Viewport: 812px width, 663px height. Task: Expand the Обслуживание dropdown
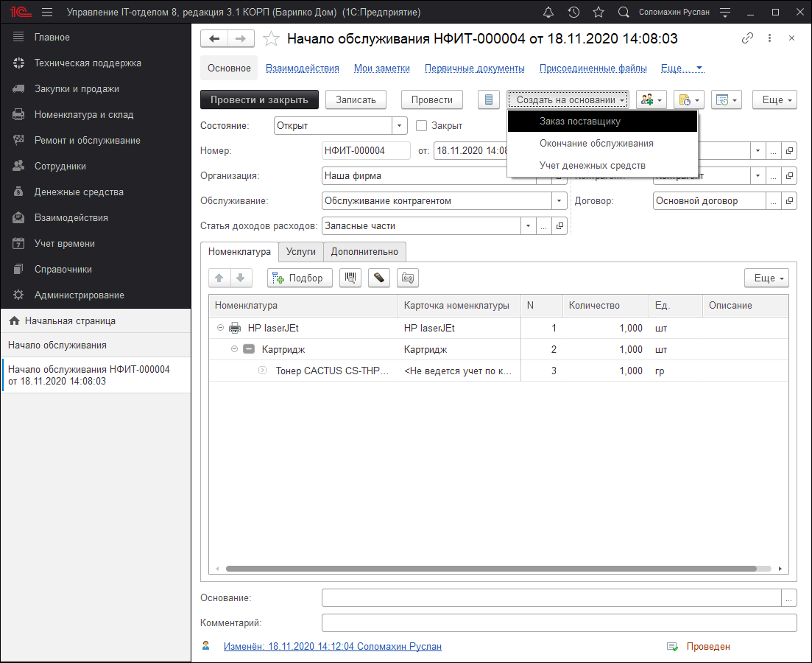[x=557, y=200]
